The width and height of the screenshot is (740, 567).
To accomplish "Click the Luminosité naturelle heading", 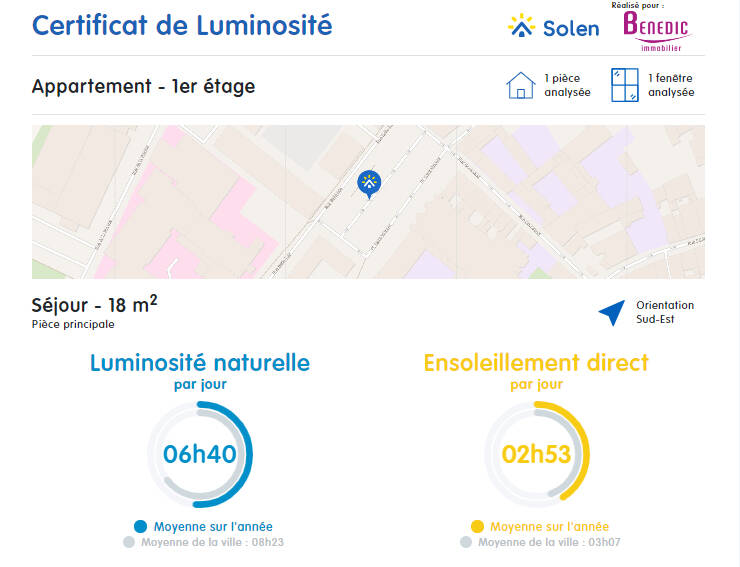I will tap(200, 362).
